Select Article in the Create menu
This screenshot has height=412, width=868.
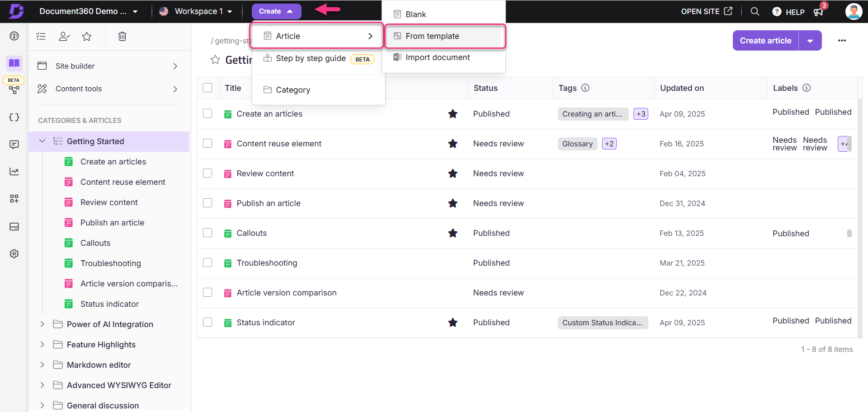tap(317, 36)
